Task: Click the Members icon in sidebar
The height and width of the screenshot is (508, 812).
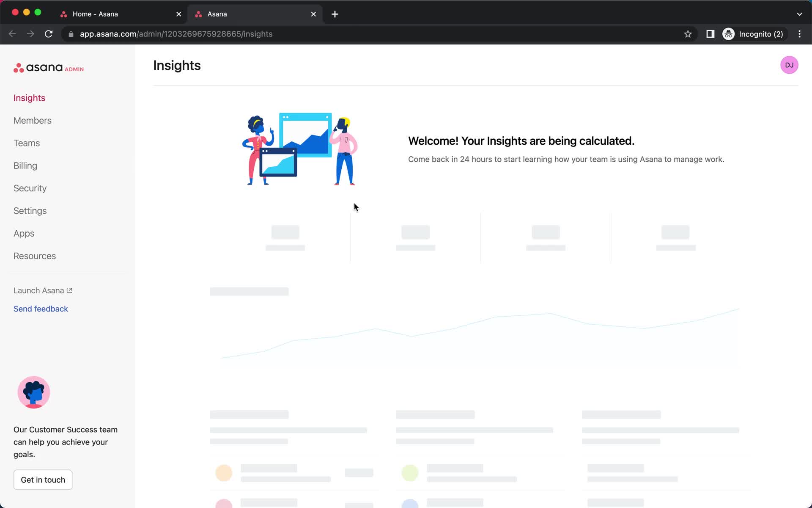Action: 32,120
